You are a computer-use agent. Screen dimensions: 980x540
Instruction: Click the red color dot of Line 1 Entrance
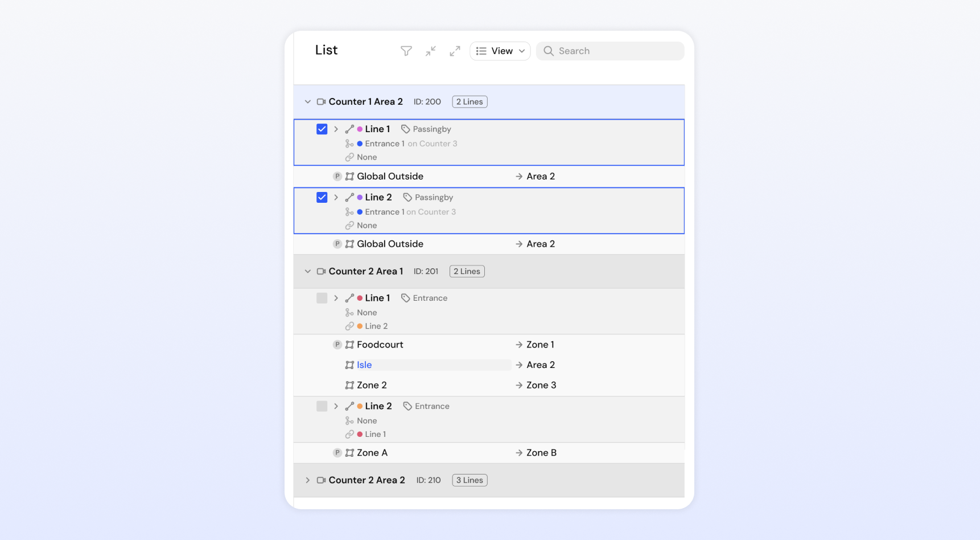click(360, 298)
